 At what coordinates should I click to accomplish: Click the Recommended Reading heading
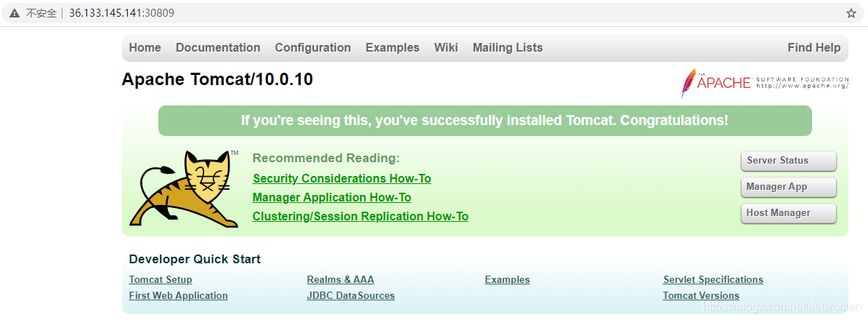pos(326,158)
